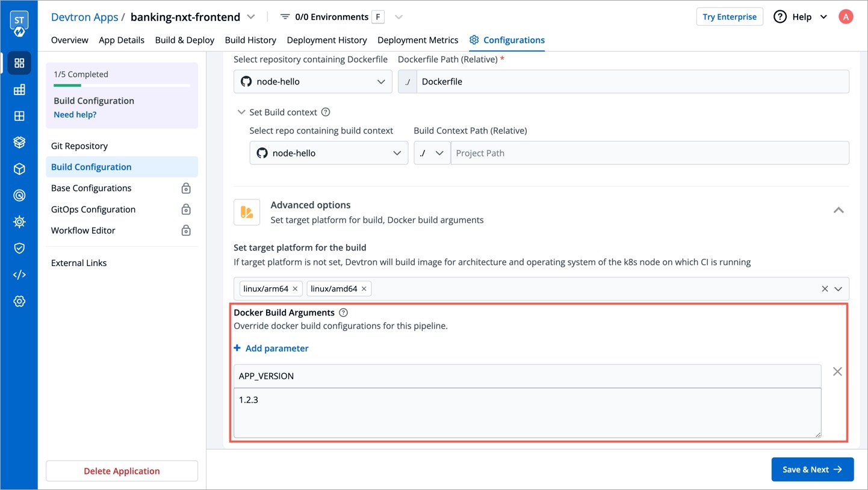Open the Dockerfile repository dropdown showing node-hello
The width and height of the screenshot is (868, 490).
pos(313,82)
